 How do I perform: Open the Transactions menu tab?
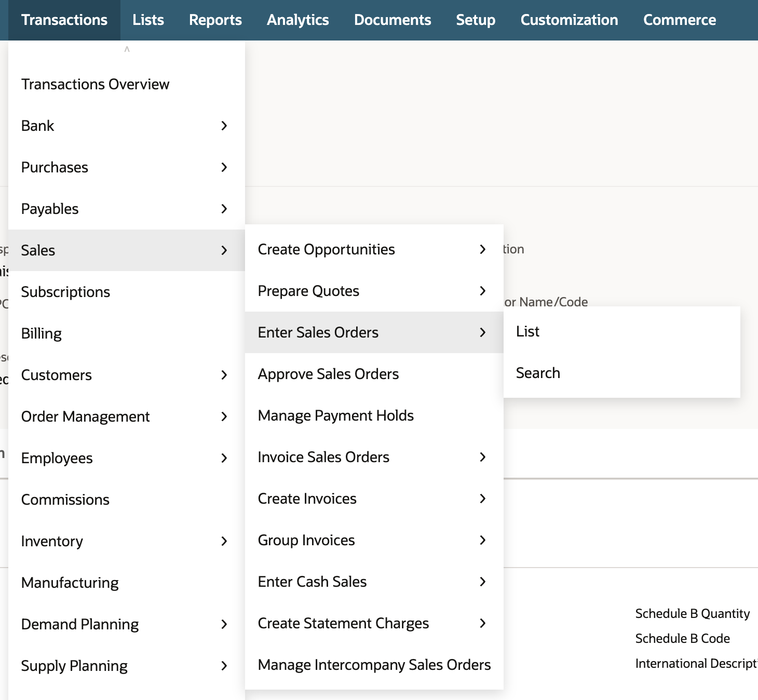pos(64,20)
